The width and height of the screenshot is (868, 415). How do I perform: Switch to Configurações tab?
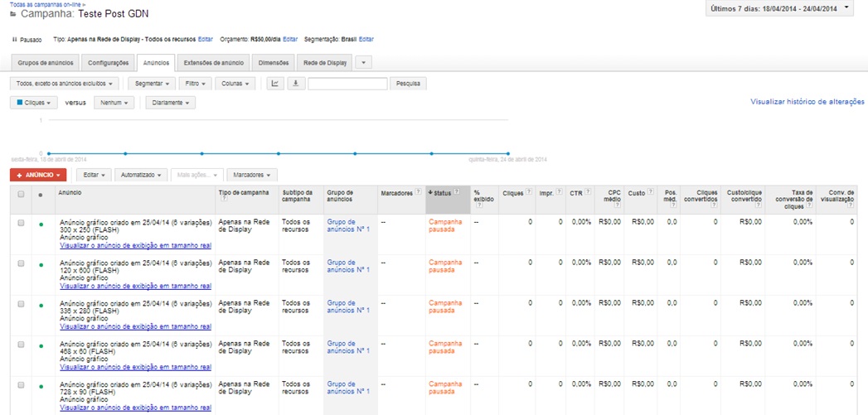pos(108,63)
